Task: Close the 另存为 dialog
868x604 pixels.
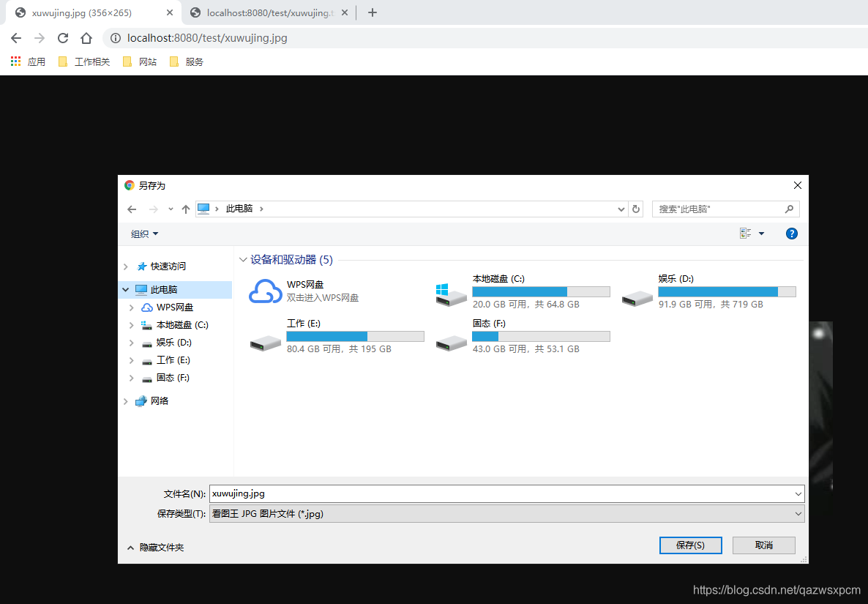Action: click(797, 185)
